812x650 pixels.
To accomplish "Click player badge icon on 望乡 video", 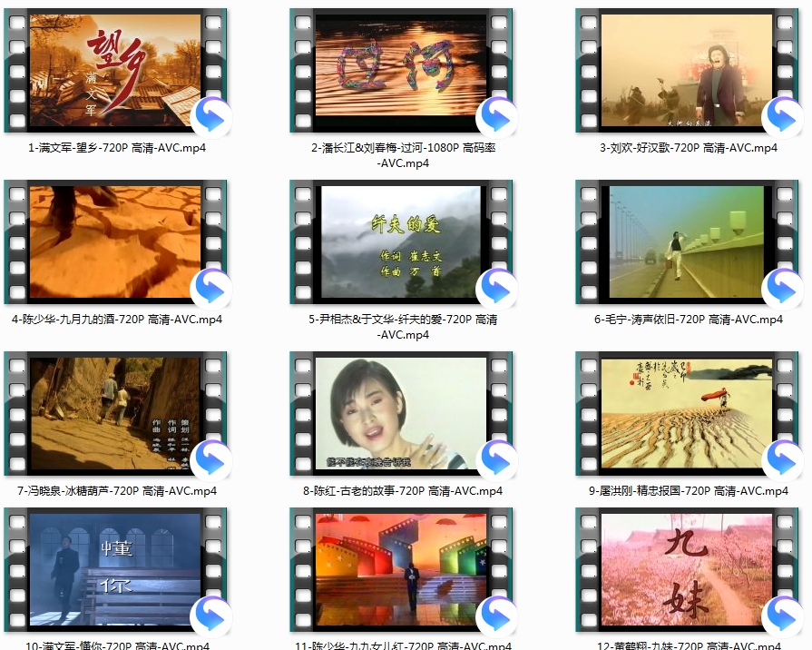I will pos(210,116).
